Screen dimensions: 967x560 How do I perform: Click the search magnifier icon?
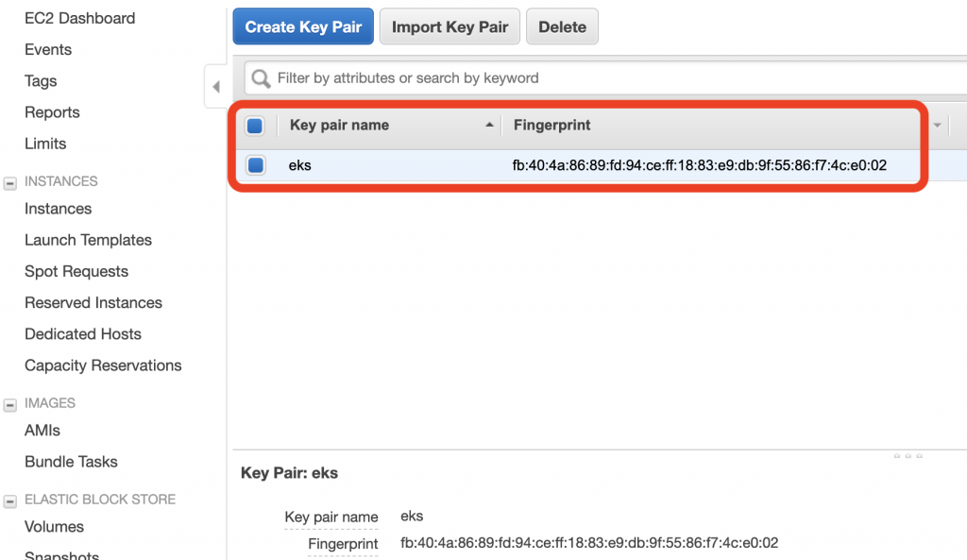click(261, 78)
